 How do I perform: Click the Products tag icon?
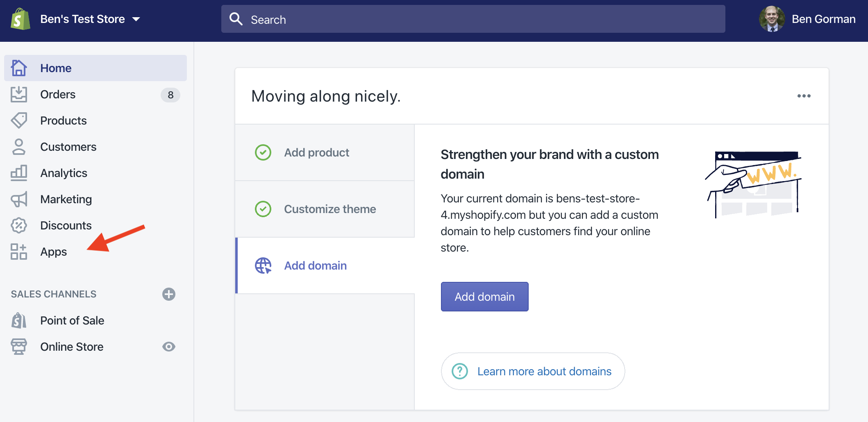tap(19, 120)
